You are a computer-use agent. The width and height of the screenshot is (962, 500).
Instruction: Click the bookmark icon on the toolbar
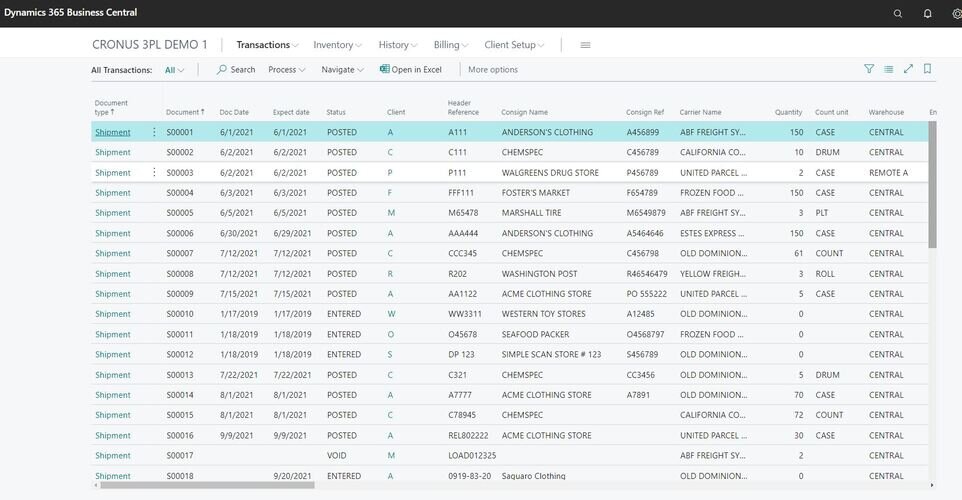928,69
